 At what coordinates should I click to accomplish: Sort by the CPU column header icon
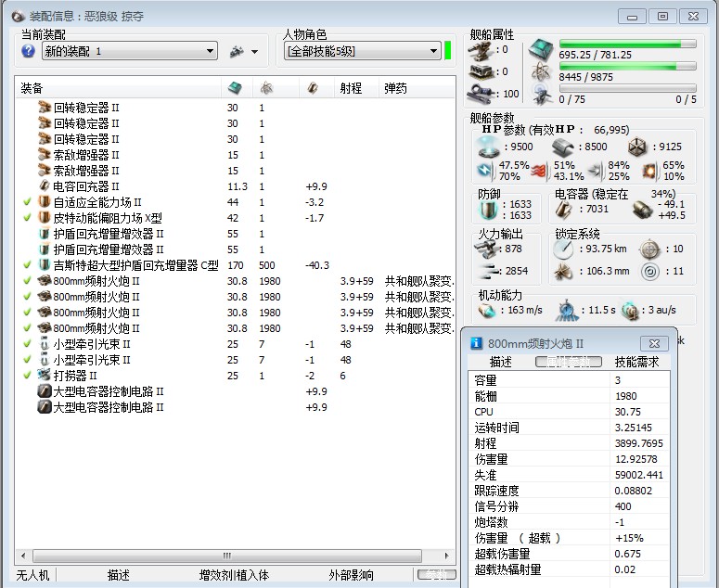pos(235,87)
